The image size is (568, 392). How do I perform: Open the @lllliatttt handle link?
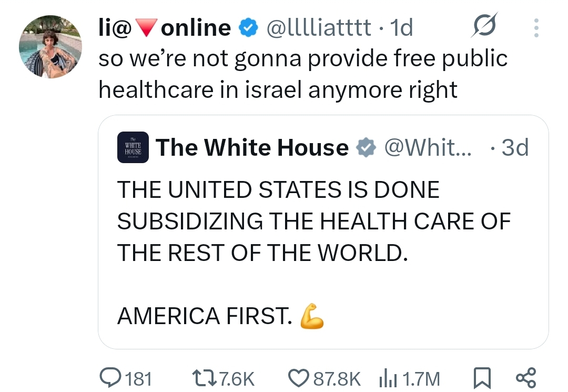click(x=319, y=28)
